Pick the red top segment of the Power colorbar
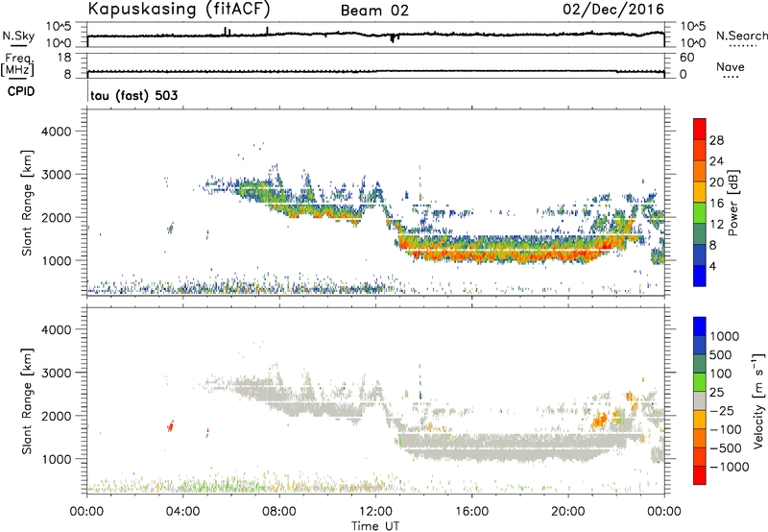This screenshot has height=532, width=768. [700, 129]
